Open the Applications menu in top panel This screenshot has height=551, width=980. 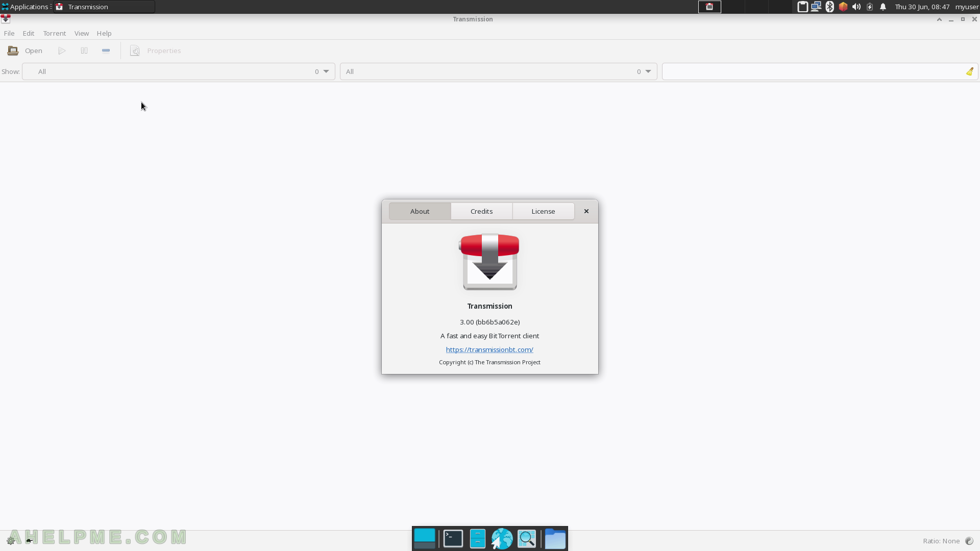[26, 7]
